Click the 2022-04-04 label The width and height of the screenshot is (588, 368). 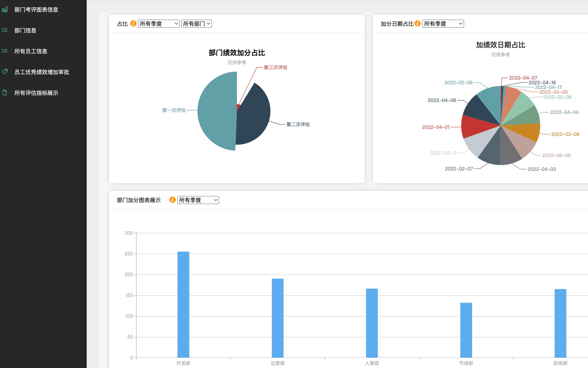(564, 112)
